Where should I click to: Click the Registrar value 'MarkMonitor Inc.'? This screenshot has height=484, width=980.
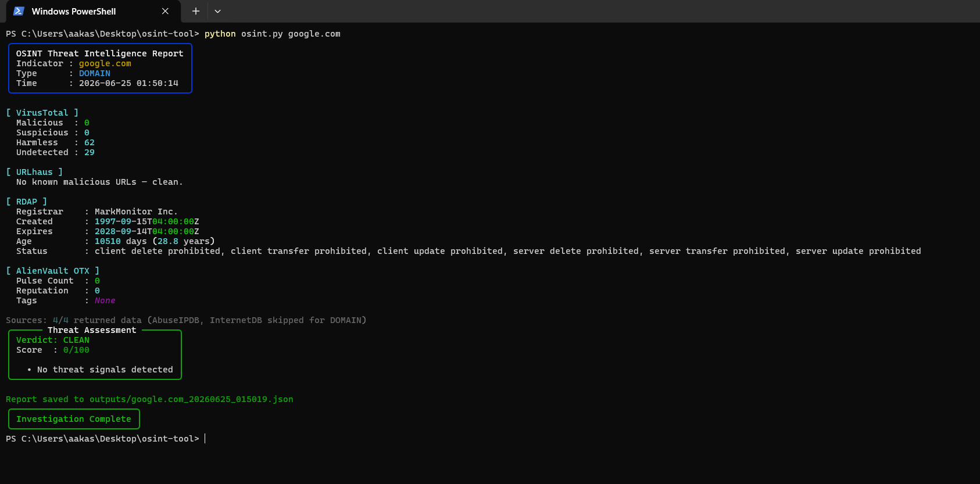tap(137, 211)
